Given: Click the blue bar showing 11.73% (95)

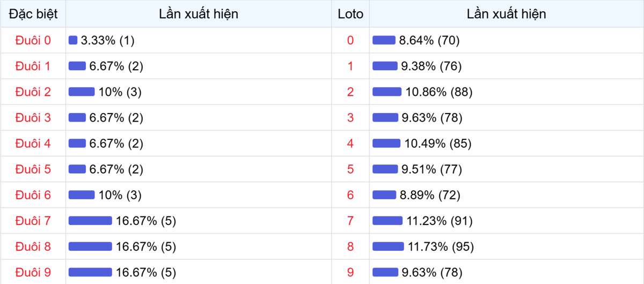Looking at the screenshot, I should tap(388, 246).
